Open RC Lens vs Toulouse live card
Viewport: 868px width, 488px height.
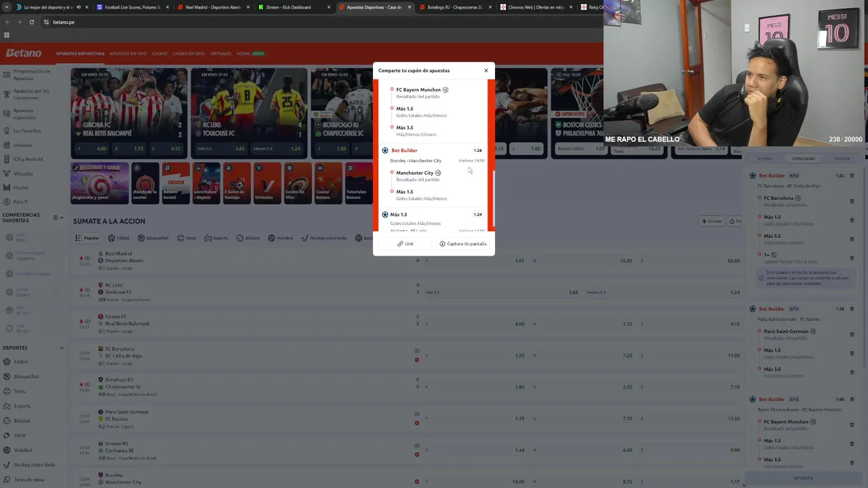point(249,113)
